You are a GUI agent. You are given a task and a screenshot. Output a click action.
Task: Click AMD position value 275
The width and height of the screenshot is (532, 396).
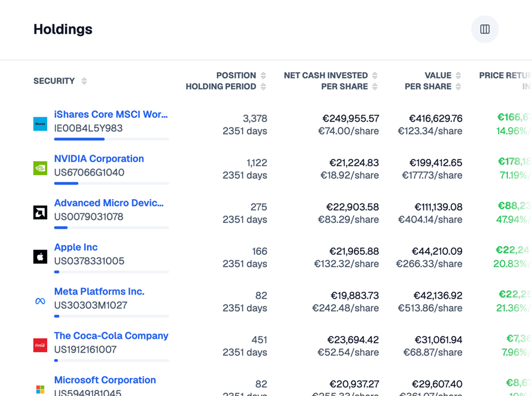[x=259, y=207]
